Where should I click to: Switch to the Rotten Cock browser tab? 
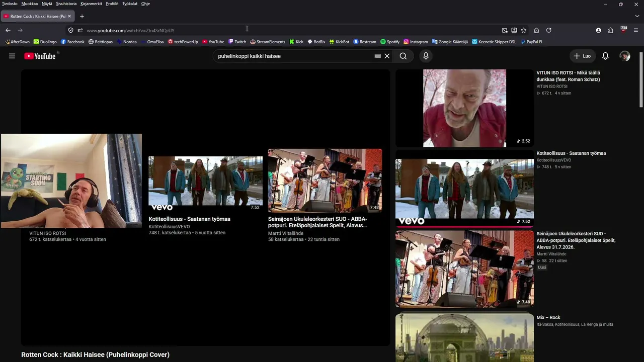pyautogui.click(x=38, y=17)
